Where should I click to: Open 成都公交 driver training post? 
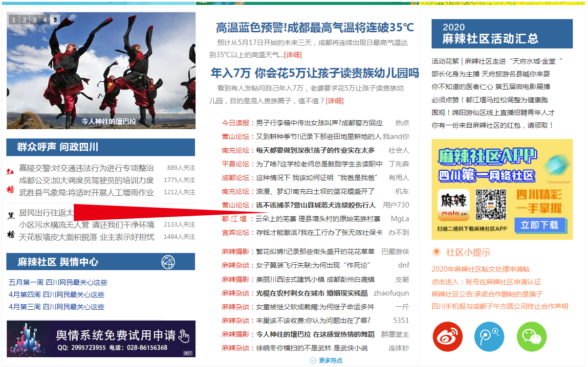(87, 180)
